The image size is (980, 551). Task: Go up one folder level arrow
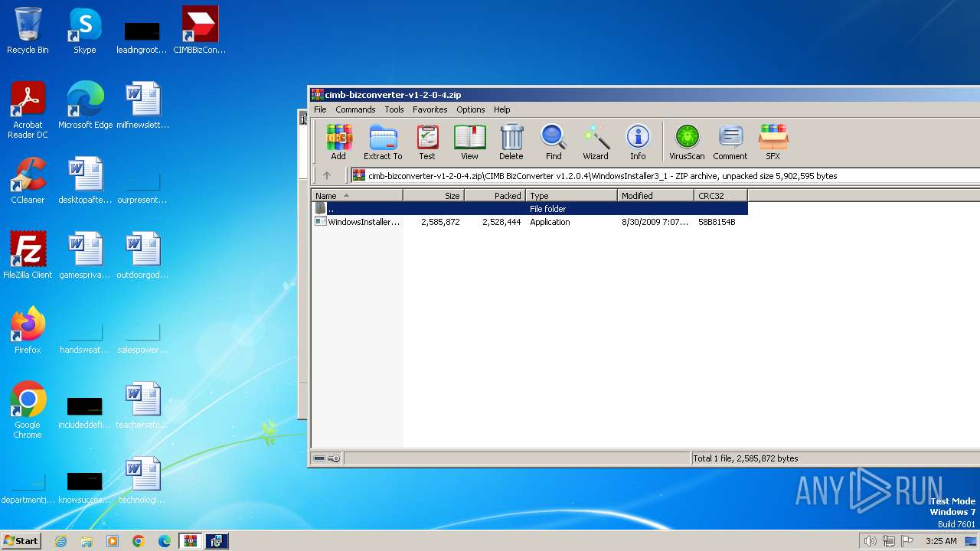[327, 175]
